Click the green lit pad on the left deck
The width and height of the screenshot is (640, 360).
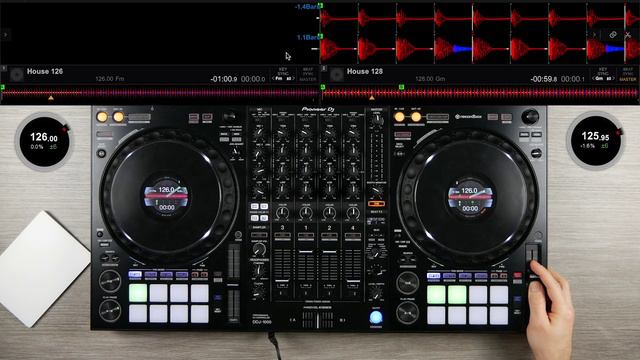tap(138, 293)
